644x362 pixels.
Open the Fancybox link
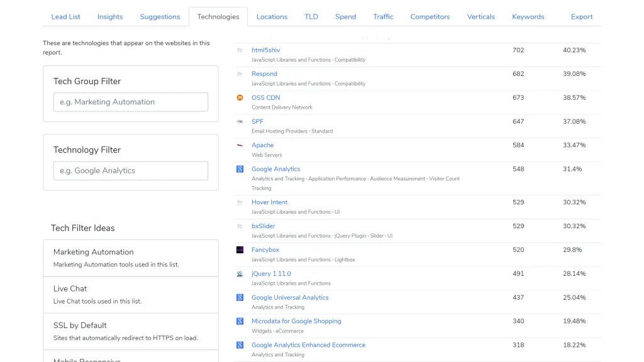tap(265, 250)
